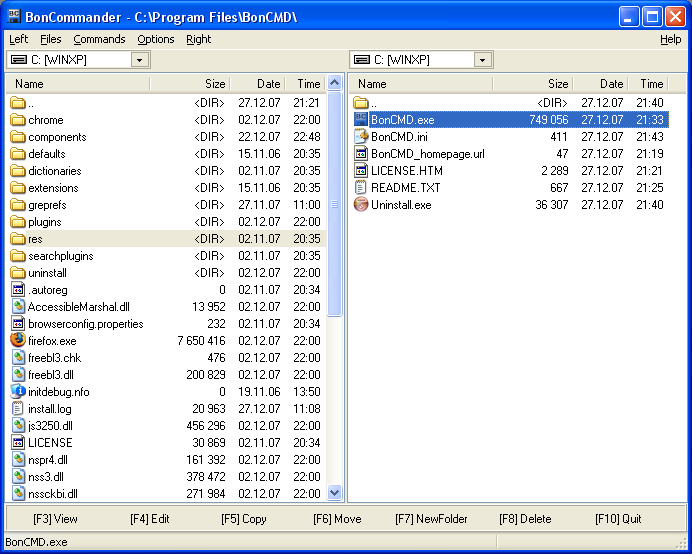The image size is (692, 554).
Task: Select the LICENSE file name in left panel
Action: click(x=50, y=442)
